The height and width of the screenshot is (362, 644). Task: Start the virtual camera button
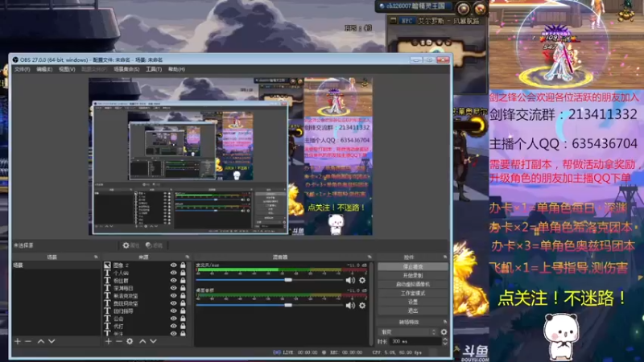point(413,284)
